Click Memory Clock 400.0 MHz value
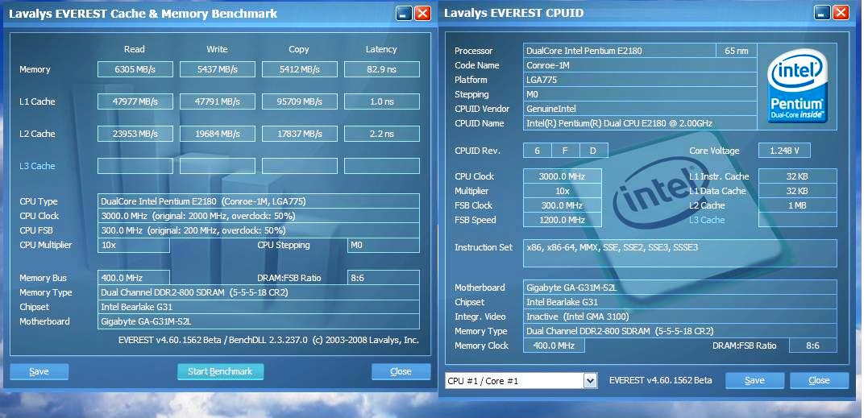The height and width of the screenshot is (418, 868). tap(554, 346)
